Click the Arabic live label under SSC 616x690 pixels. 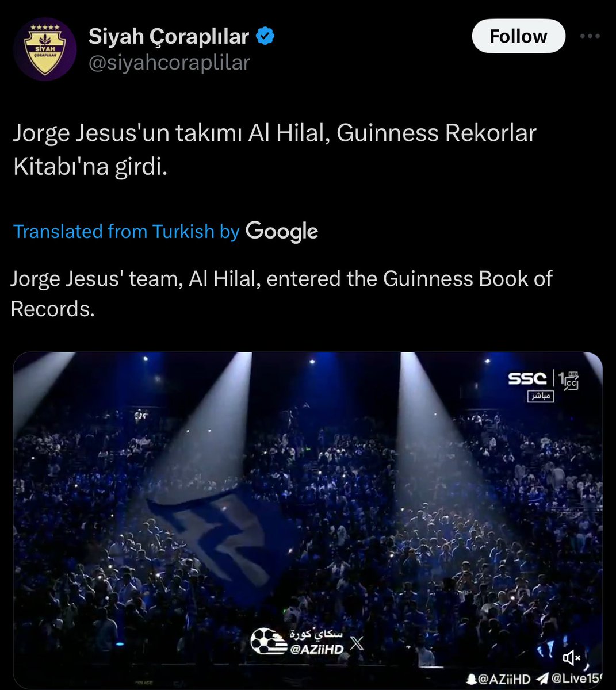541,397
